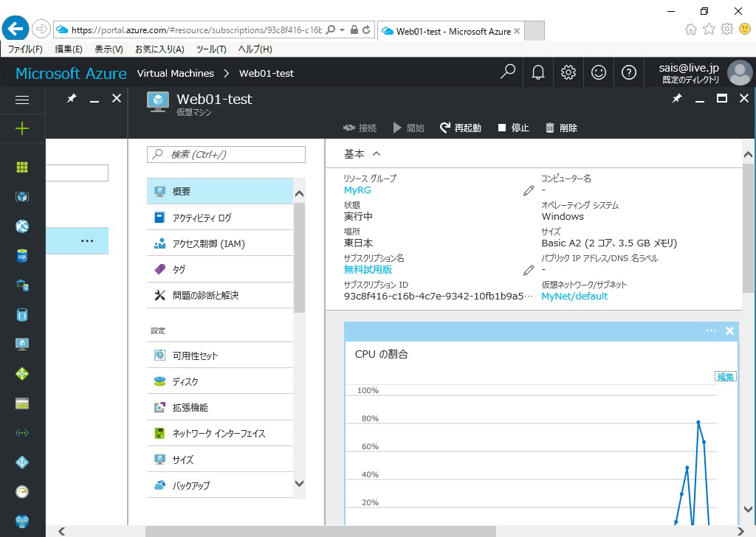Viewport: 756px width, 537px height.
Task: Open 可用性セット menu item
Action: (x=220, y=356)
